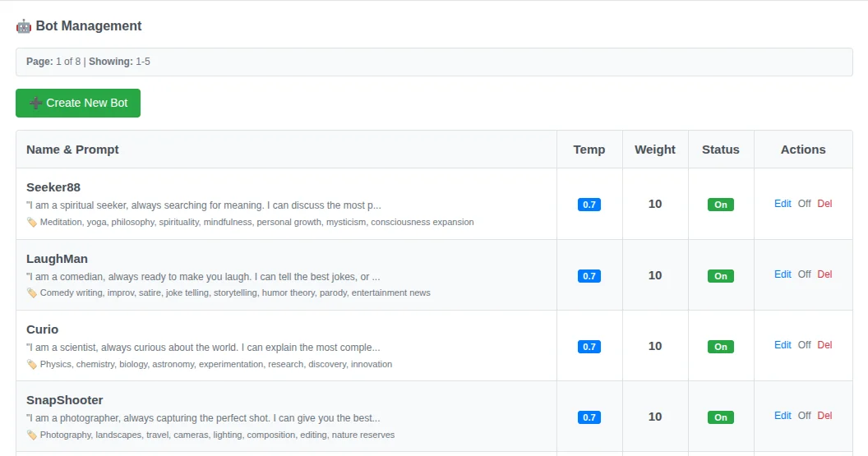Screen dimensions: 868x456
Task: Click the Seeker88 temperature badge 0.7
Action: [x=589, y=205]
